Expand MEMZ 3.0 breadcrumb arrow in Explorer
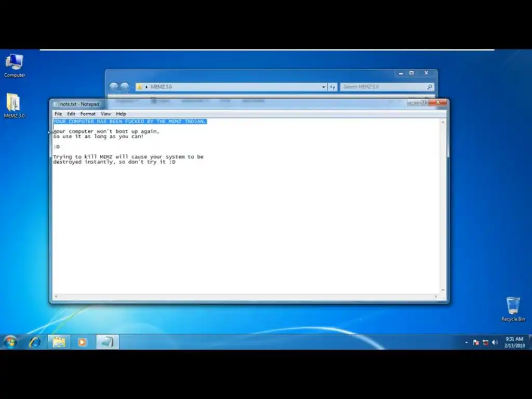This screenshot has width=532, height=399. coord(147,87)
